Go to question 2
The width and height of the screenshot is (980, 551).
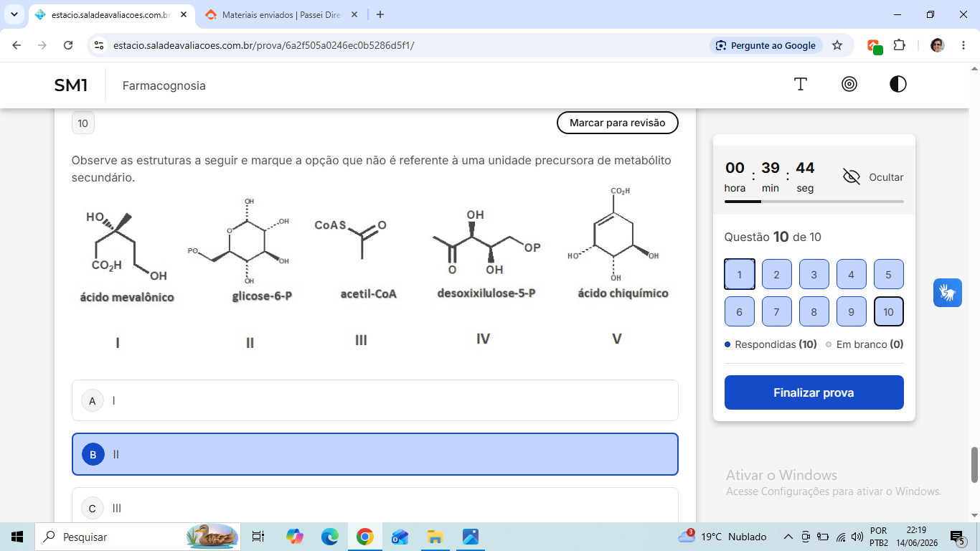(777, 274)
